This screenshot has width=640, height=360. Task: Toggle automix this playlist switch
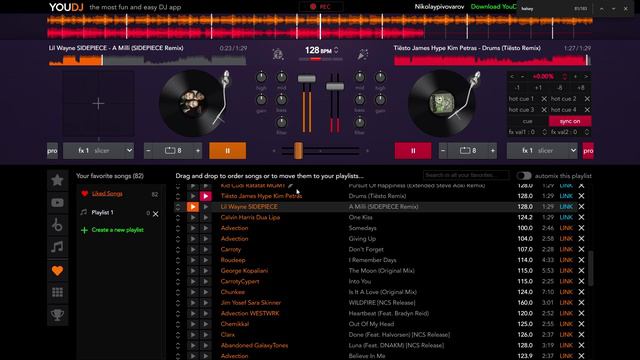(524, 176)
